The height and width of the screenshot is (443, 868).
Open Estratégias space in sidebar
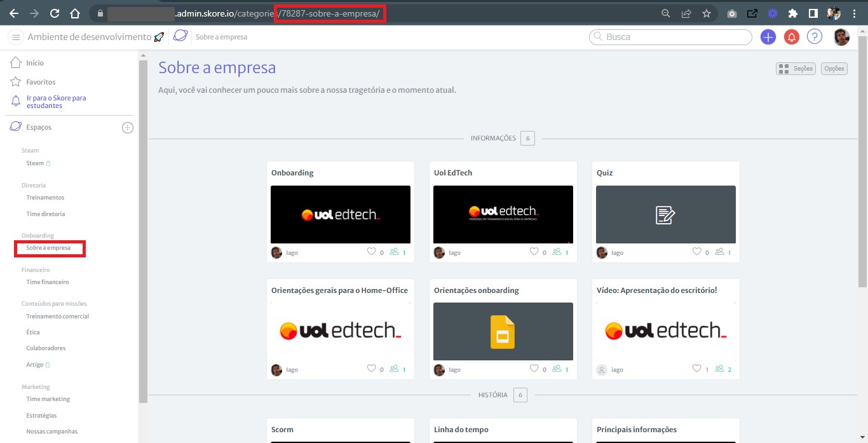click(41, 416)
